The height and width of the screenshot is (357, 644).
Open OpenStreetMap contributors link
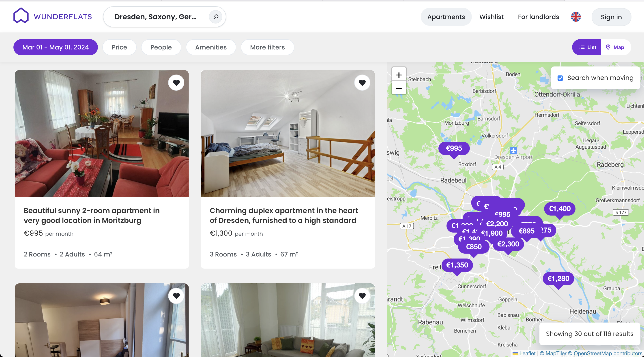pyautogui.click(x=605, y=353)
